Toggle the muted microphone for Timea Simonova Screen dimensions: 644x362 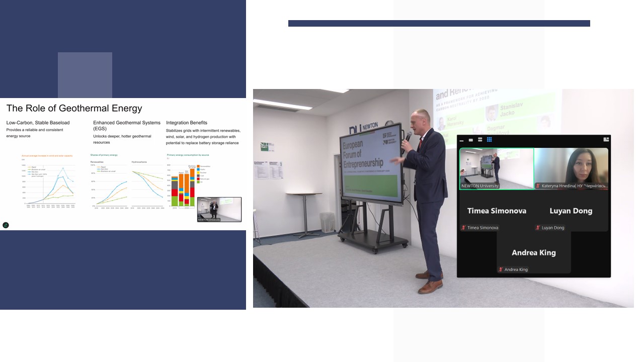pyautogui.click(x=463, y=228)
